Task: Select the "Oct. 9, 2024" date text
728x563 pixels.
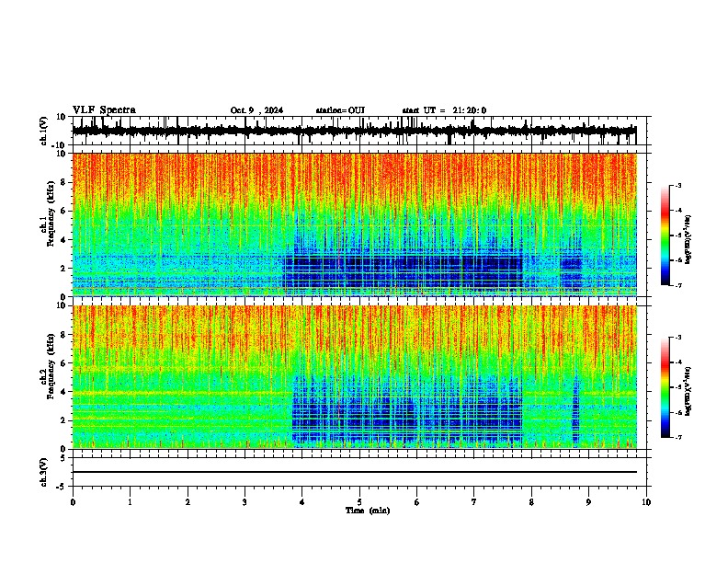Action: pos(256,110)
